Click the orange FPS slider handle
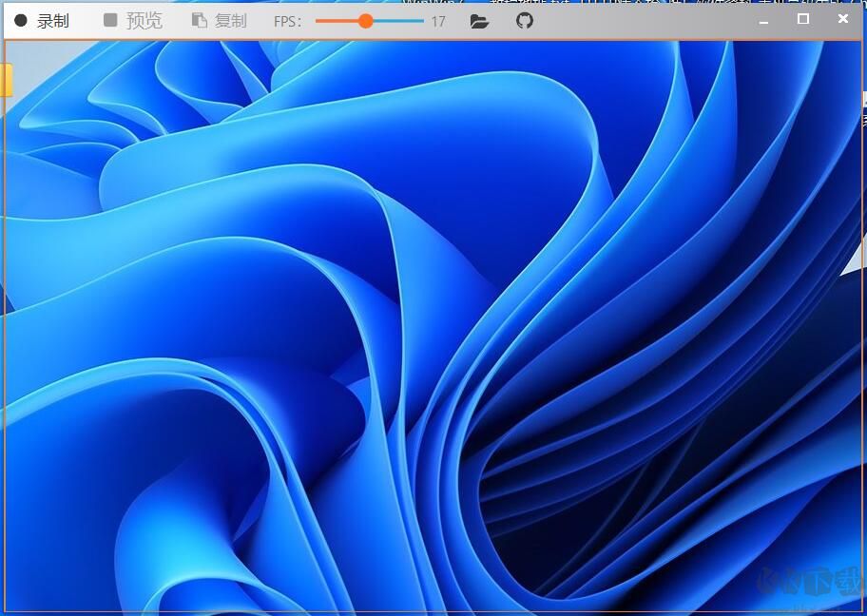This screenshot has height=616, width=867. pyautogui.click(x=365, y=20)
